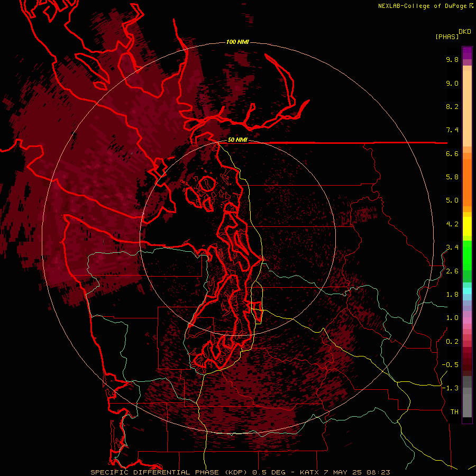
Task: Click the 1.8 scale value
Action: click(452, 295)
